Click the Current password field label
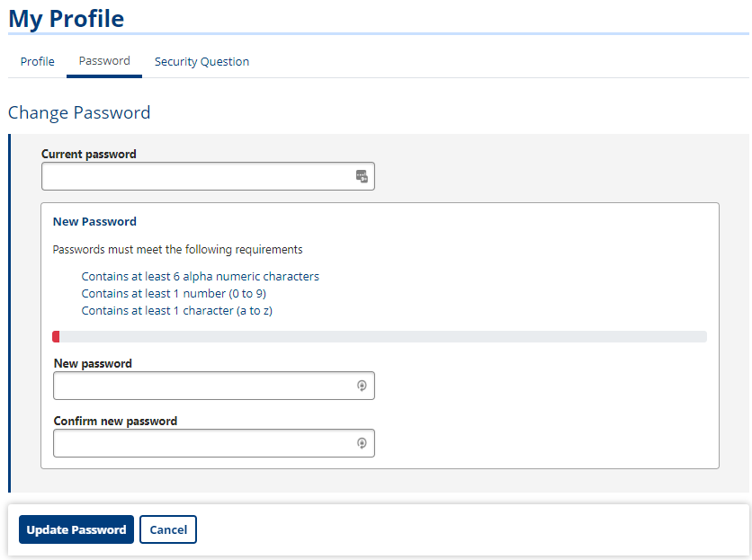The width and height of the screenshot is (752, 560). (x=89, y=154)
